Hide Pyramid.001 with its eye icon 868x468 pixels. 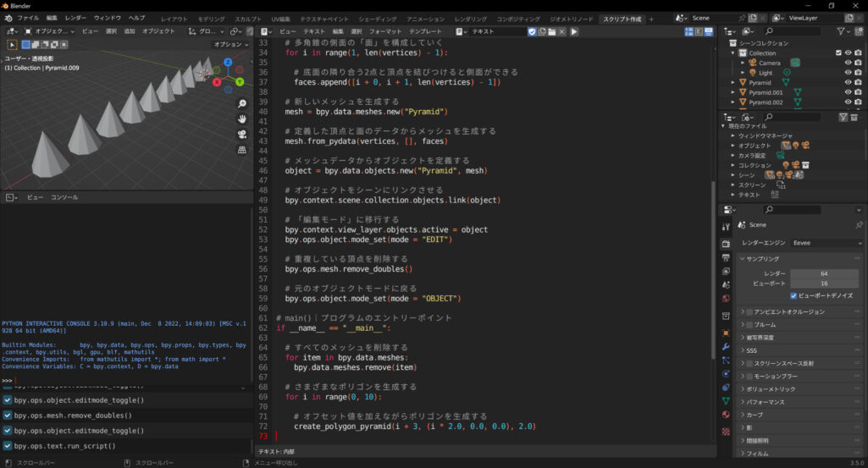click(848, 92)
